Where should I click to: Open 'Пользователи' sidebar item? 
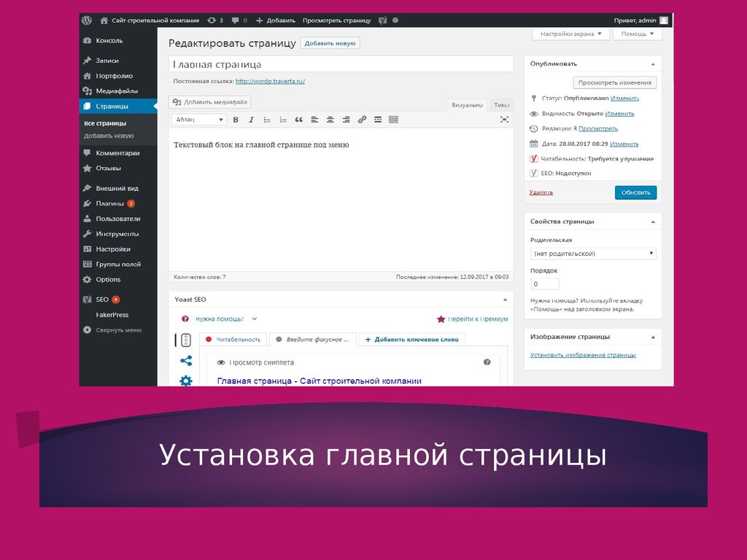pos(118,219)
